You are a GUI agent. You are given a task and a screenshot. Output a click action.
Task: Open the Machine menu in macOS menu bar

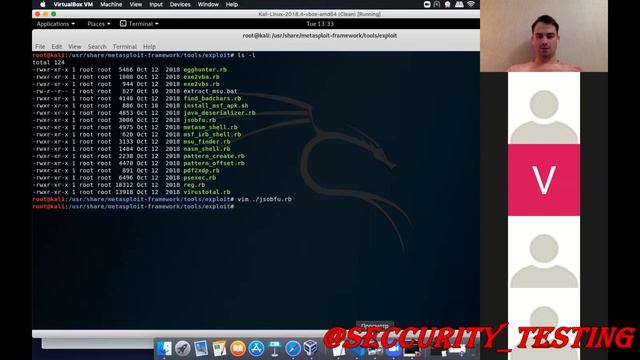pyautogui.click(x=111, y=4)
